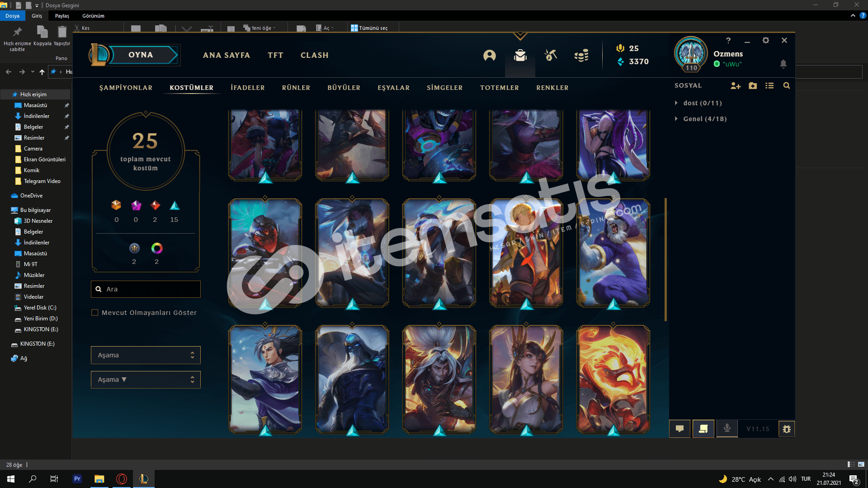Click the 3370 blue essence balance

click(639, 61)
